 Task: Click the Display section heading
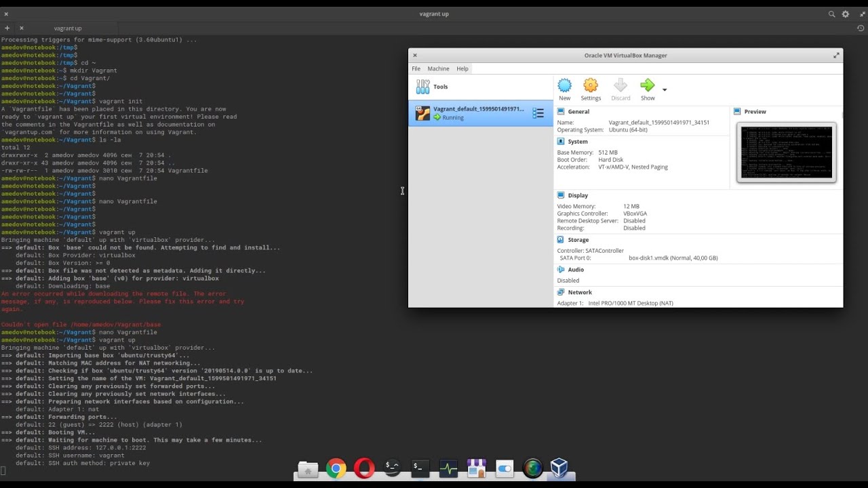click(578, 195)
